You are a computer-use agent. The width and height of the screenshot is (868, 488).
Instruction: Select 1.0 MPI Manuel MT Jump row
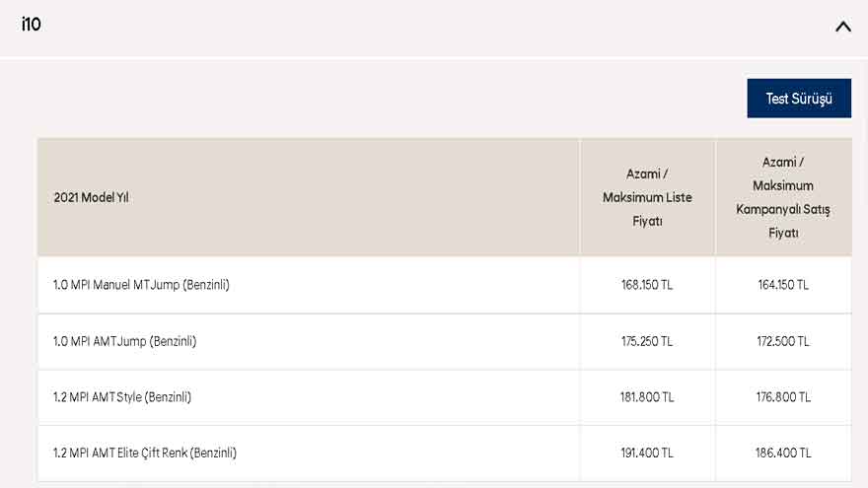[141, 285]
